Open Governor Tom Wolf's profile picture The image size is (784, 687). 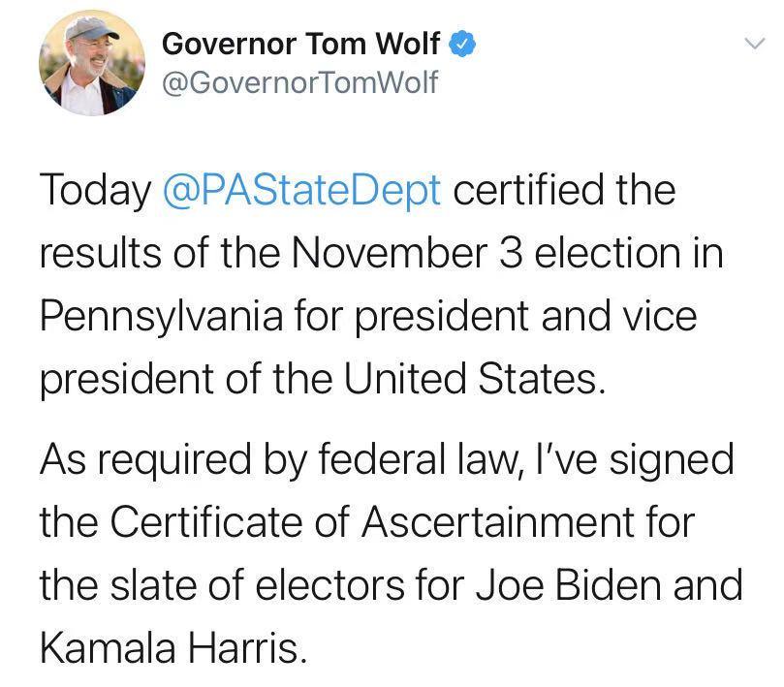92,63
